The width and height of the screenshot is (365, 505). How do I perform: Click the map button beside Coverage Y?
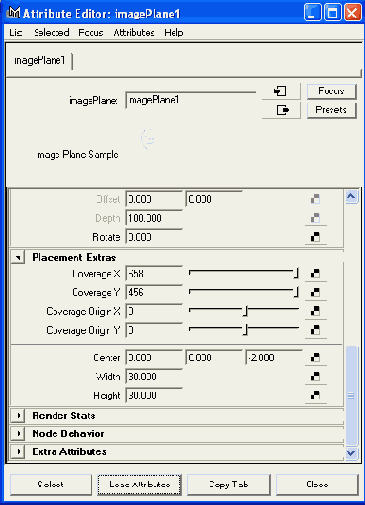(x=315, y=293)
